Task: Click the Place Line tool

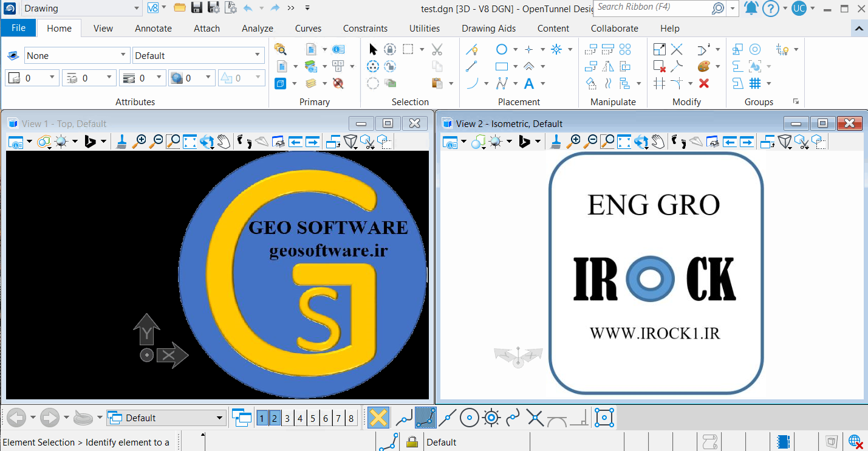Action: click(471, 66)
